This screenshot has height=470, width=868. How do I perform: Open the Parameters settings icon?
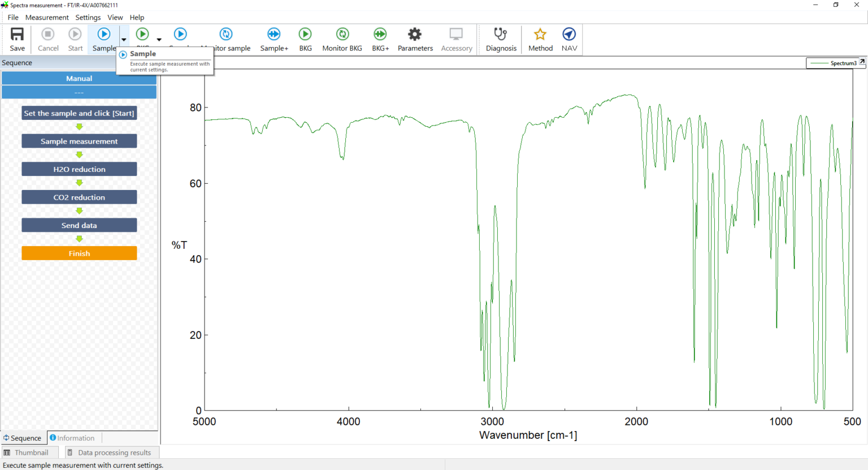[x=415, y=34]
